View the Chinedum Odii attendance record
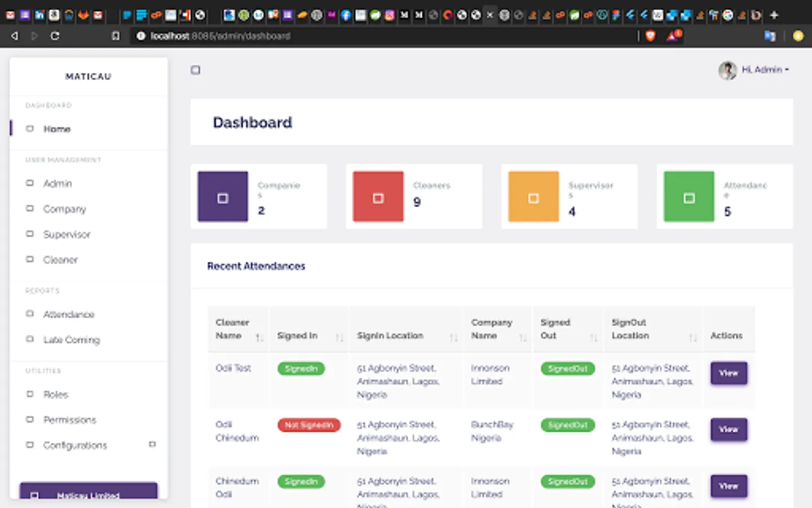The height and width of the screenshot is (508, 812). click(729, 486)
